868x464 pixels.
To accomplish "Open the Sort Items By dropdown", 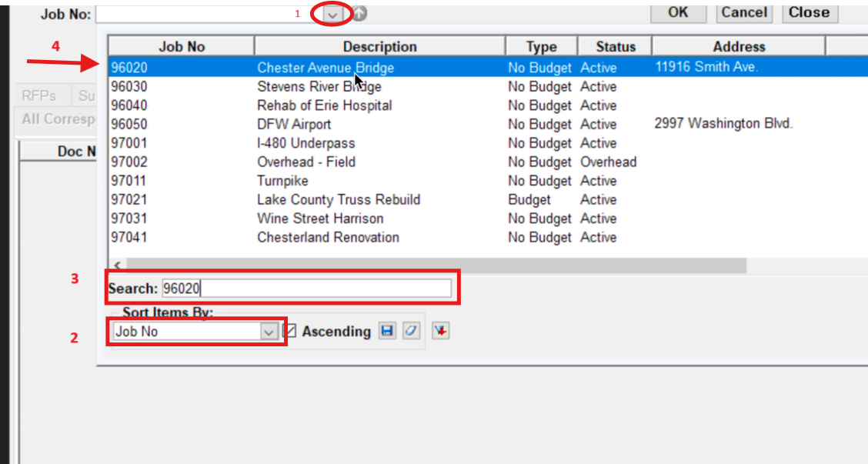I will [x=269, y=332].
